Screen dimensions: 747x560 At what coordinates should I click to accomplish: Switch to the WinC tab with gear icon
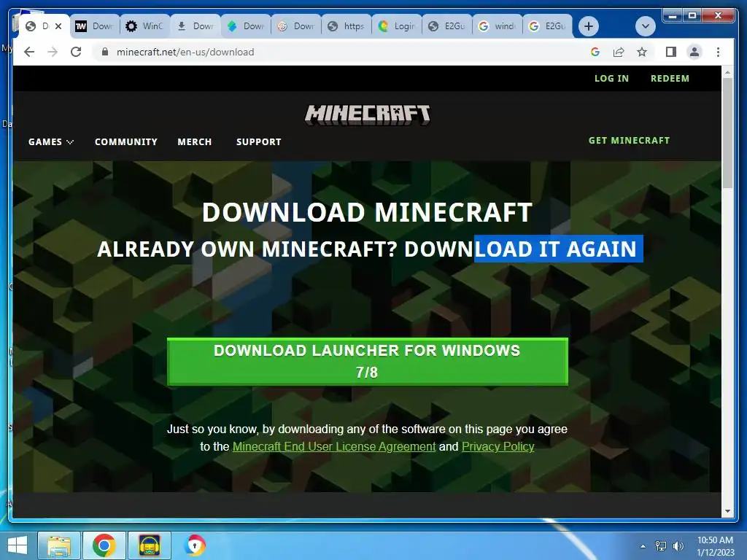145,26
